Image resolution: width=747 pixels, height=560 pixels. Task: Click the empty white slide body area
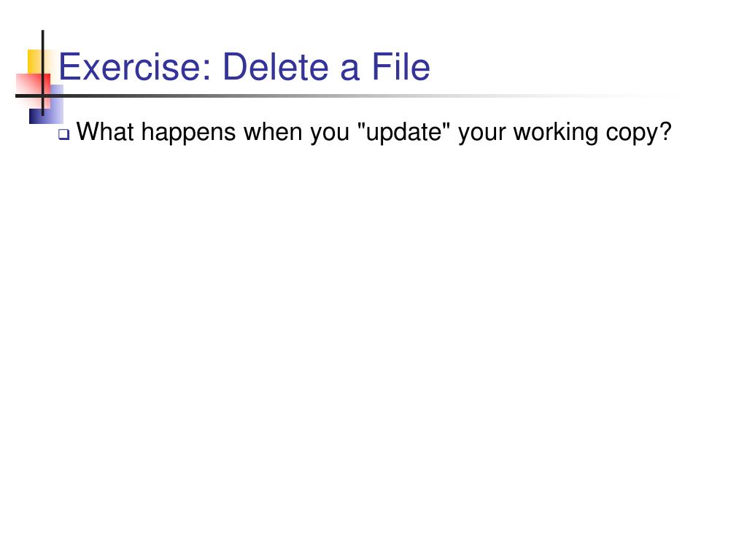[x=373, y=333]
